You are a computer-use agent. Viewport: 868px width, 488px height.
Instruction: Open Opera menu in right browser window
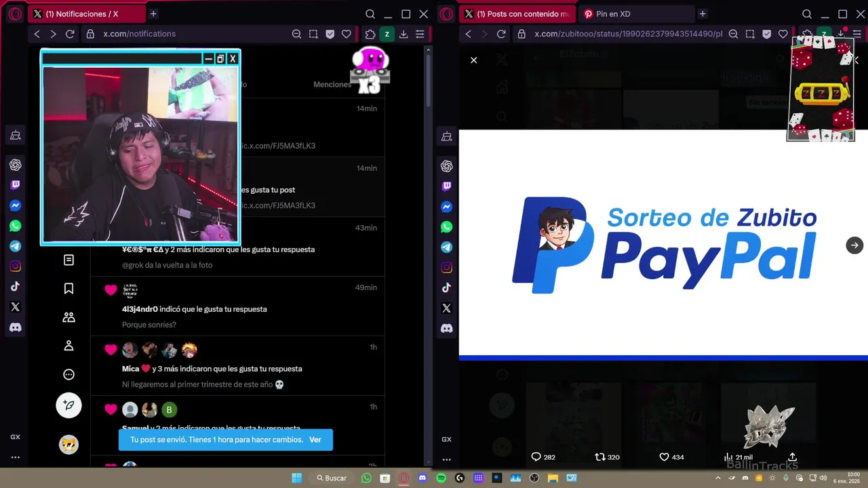[446, 14]
